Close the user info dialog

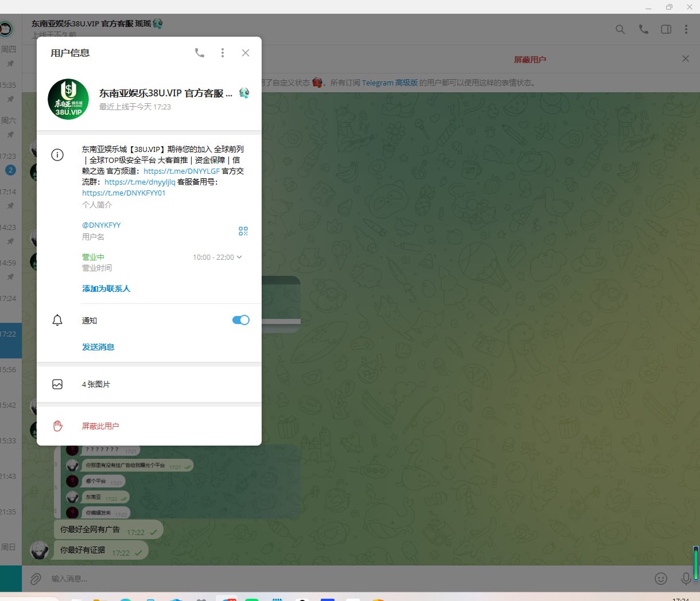click(246, 53)
